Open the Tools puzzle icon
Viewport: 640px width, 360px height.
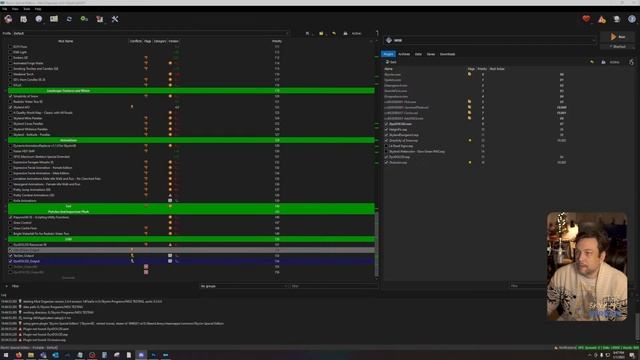pos(100,19)
